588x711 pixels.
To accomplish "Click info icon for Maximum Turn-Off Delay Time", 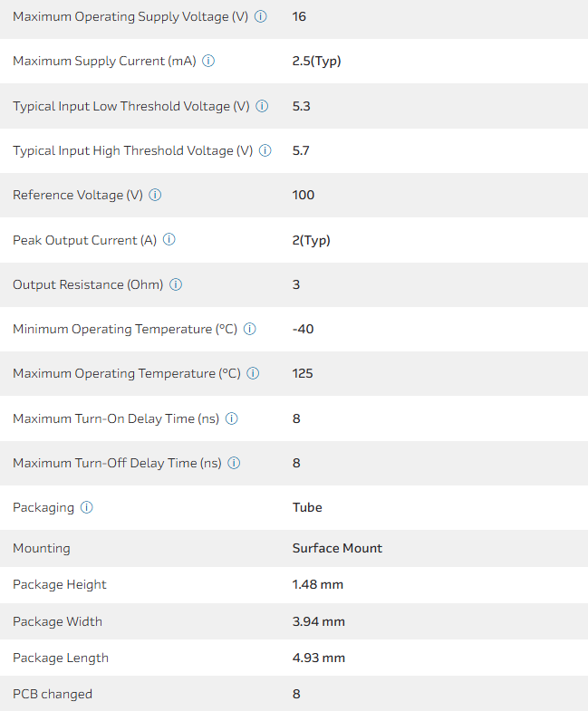I will [x=234, y=463].
